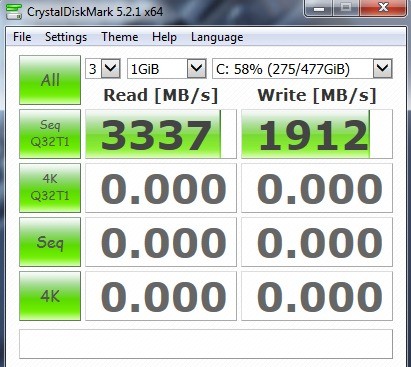Click the 4K read value 0.000
411x367 pixels.
pyautogui.click(x=161, y=296)
